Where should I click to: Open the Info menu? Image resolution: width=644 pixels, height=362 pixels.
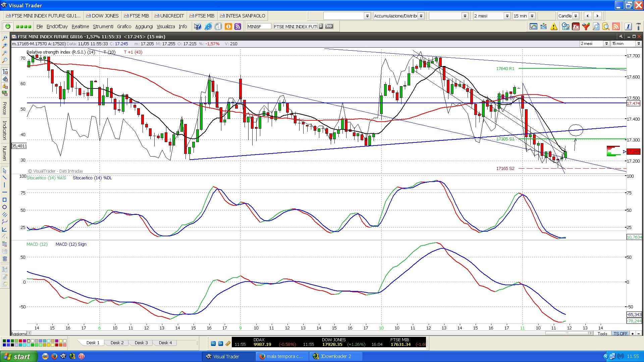pyautogui.click(x=183, y=26)
